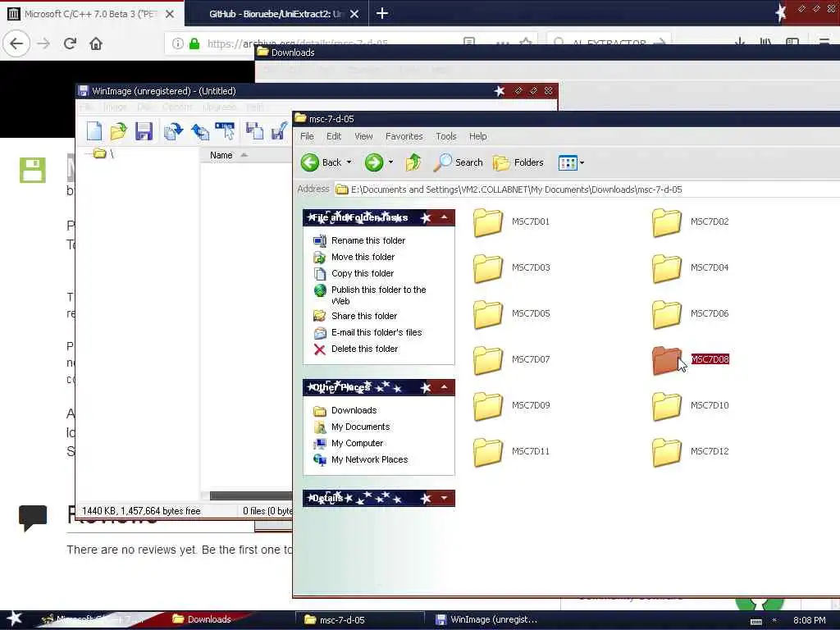Open My Computer under Other Places
840x630 pixels.
(x=357, y=444)
